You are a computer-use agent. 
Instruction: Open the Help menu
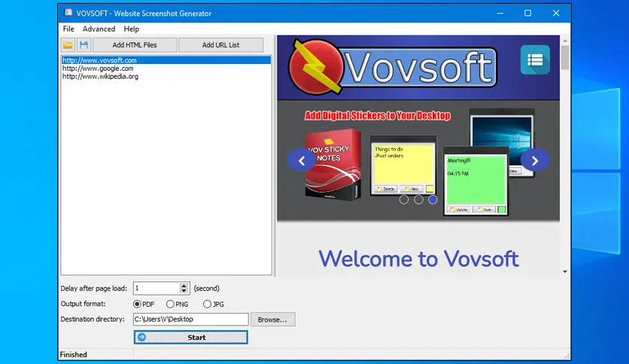click(131, 29)
